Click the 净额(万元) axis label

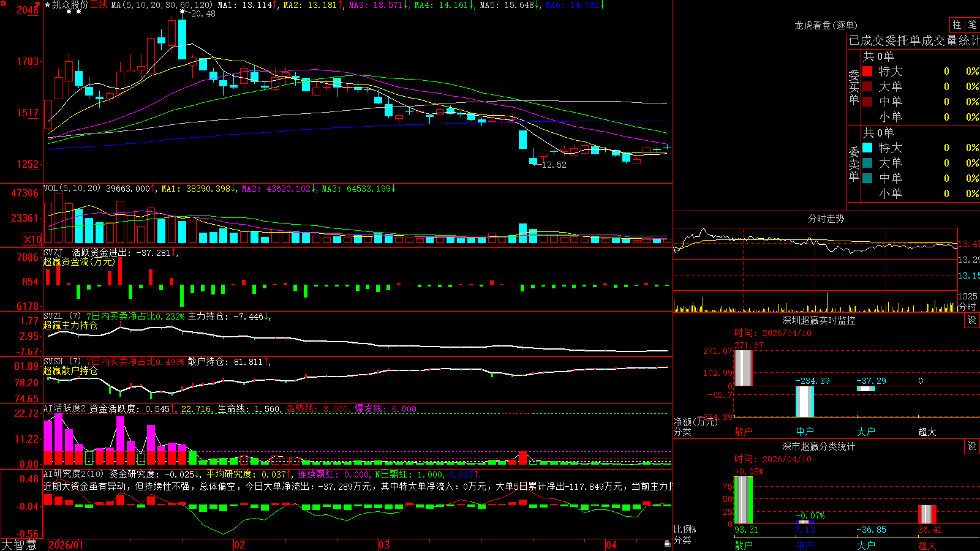point(695,422)
